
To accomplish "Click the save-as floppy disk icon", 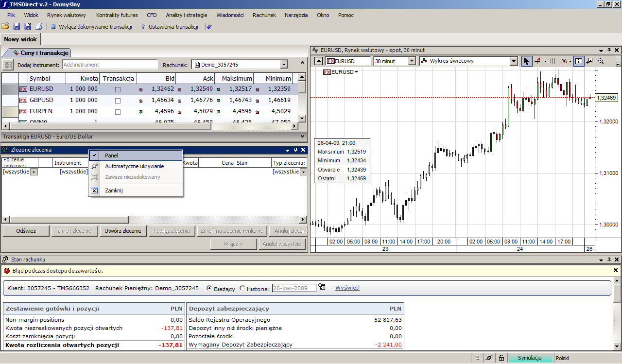I will pyautogui.click(x=28, y=27).
